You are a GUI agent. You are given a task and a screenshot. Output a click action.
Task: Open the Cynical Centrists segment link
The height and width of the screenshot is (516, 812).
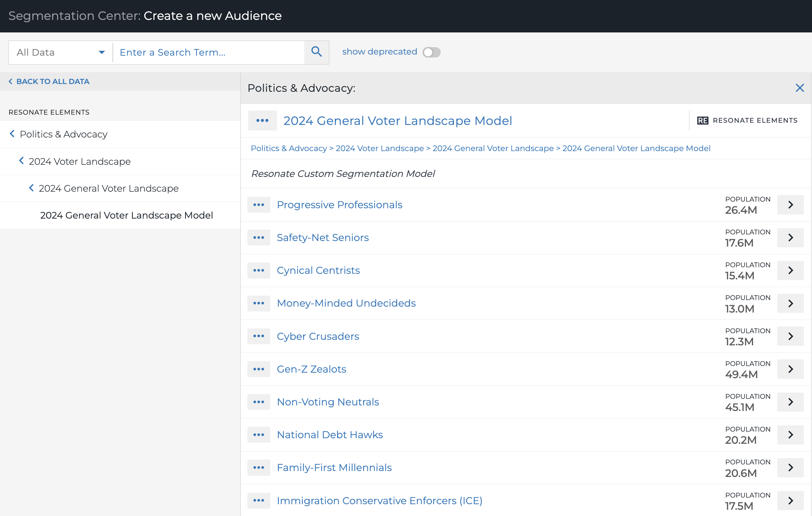[x=318, y=270]
